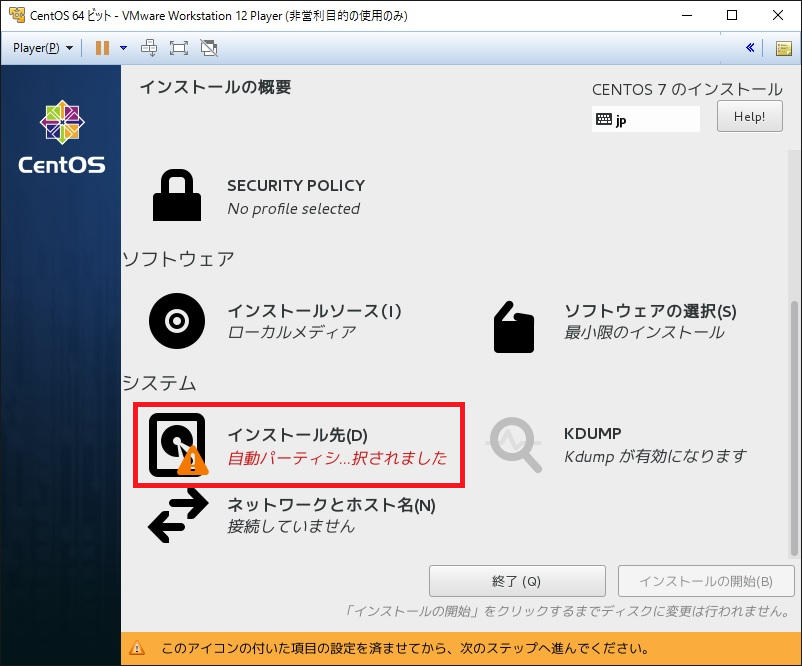Select the インストールソース disc icon
Screen dimensions: 802x666
click(176, 322)
